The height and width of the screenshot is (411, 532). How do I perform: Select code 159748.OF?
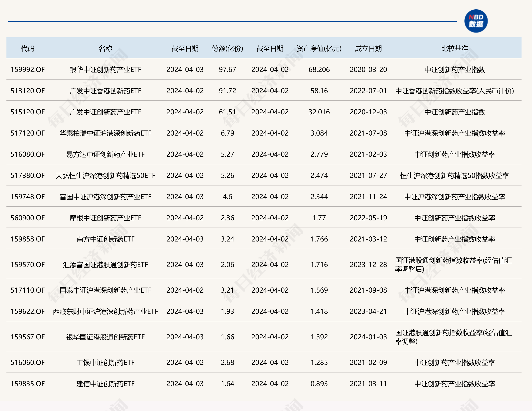point(28,197)
